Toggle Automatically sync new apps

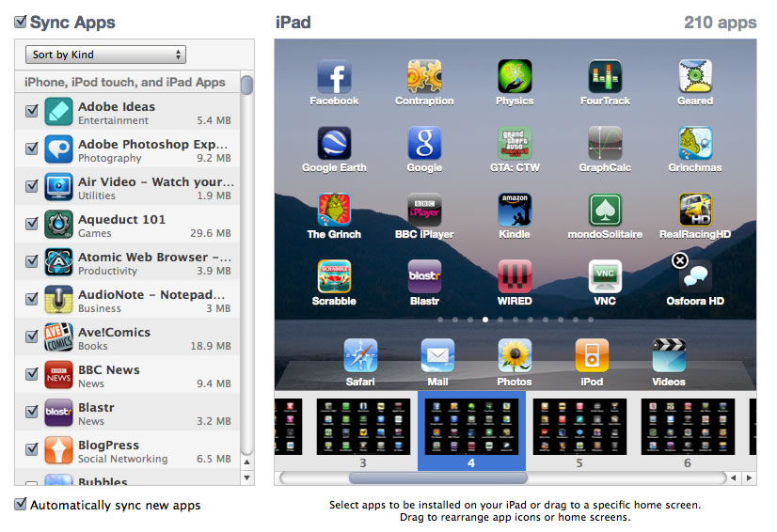point(21,504)
